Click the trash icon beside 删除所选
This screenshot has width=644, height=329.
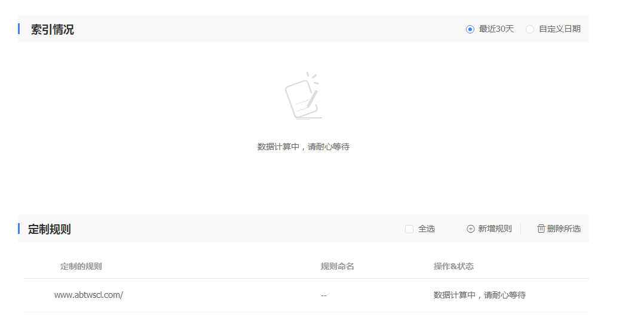[541, 229]
